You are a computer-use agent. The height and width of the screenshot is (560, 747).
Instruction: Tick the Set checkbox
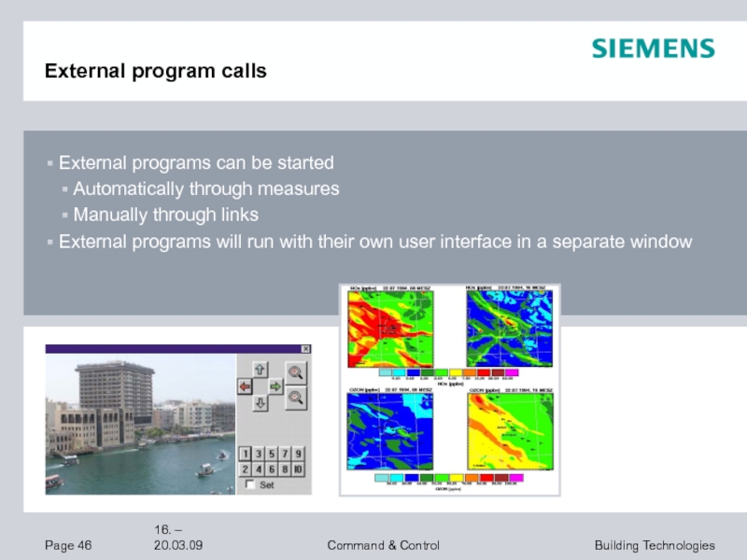(249, 484)
